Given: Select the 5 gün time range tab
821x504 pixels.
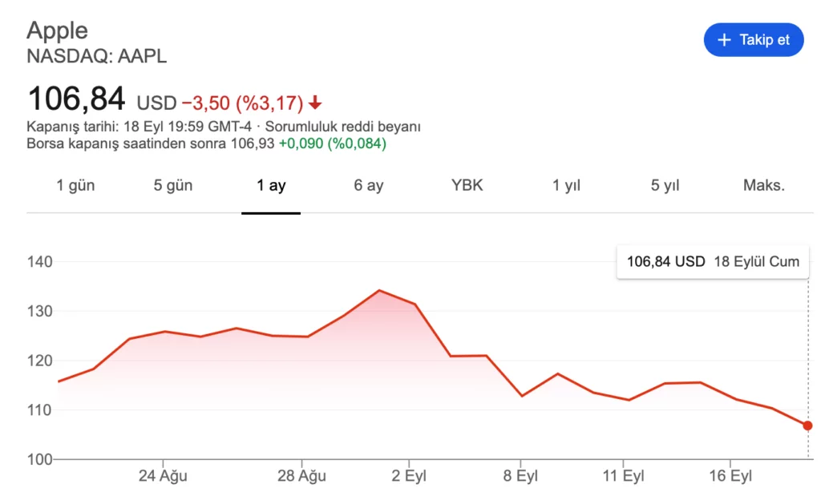Looking at the screenshot, I should 173,185.
